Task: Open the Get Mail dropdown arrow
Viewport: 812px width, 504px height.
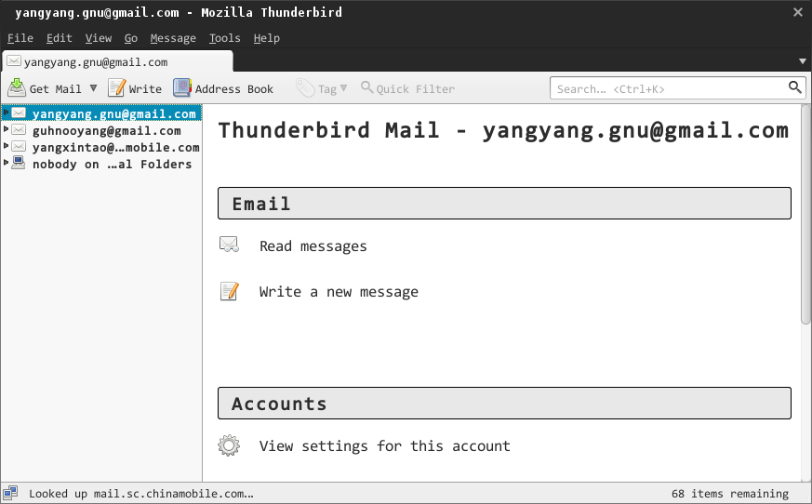Action: pyautogui.click(x=93, y=88)
